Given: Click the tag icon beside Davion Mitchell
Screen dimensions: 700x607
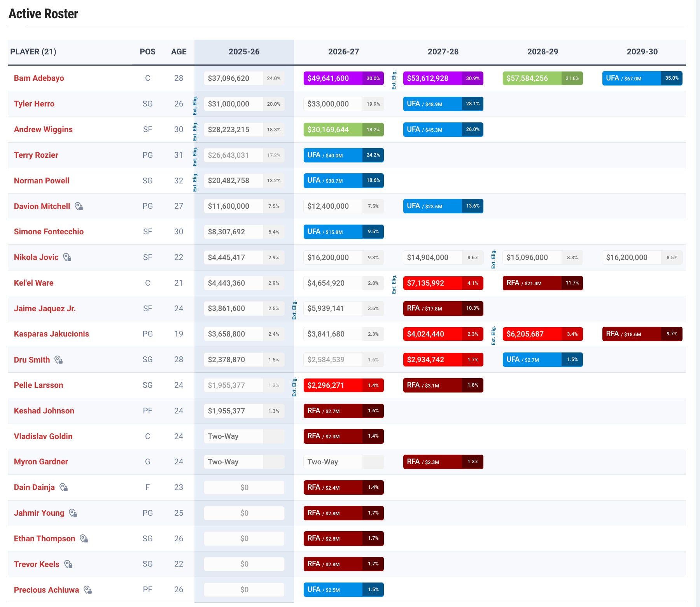Looking at the screenshot, I should click(x=79, y=206).
